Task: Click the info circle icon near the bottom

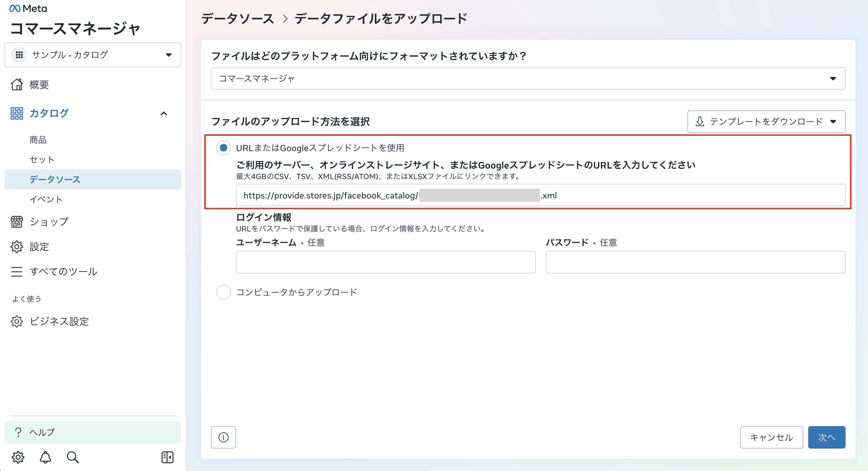Action: [x=224, y=437]
